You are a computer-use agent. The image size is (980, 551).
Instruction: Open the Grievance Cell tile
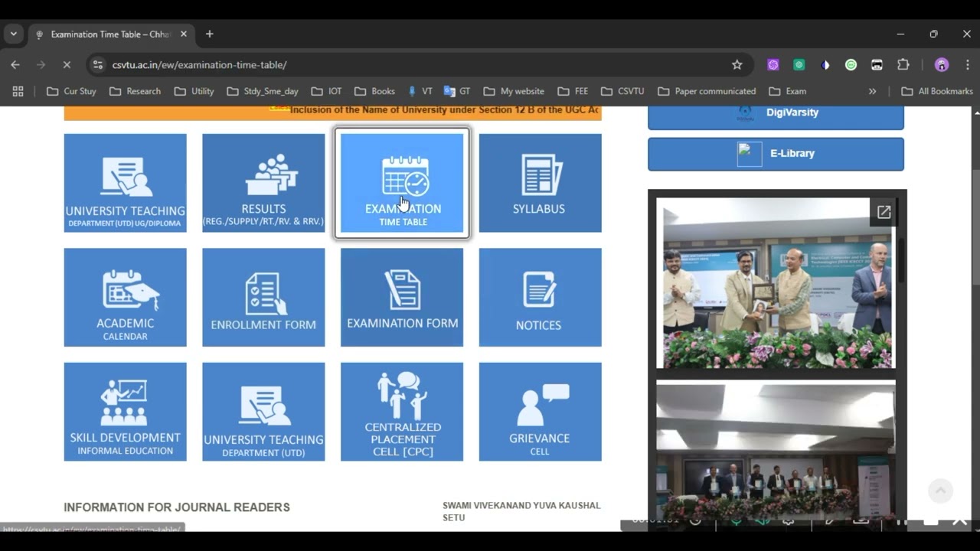(x=541, y=412)
